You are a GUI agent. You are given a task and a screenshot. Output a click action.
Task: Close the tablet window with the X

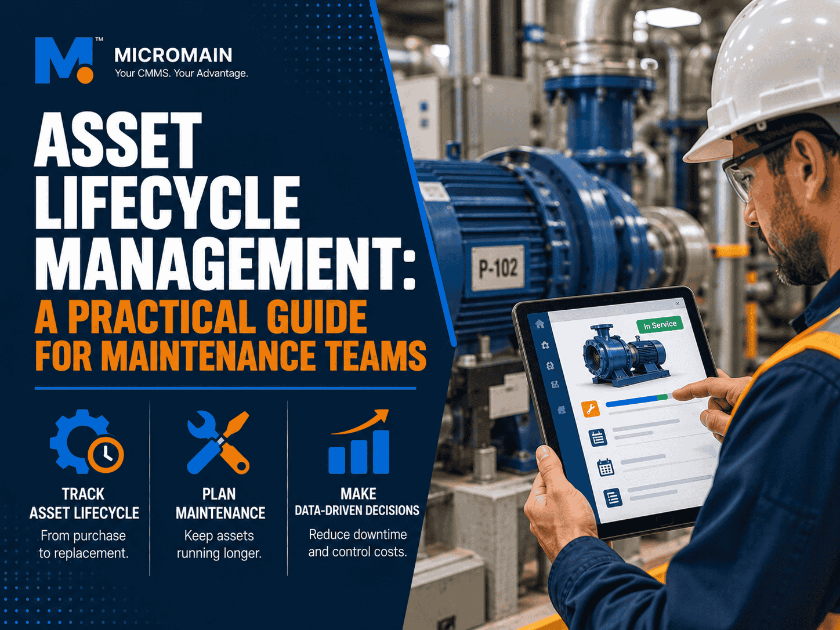point(678,303)
